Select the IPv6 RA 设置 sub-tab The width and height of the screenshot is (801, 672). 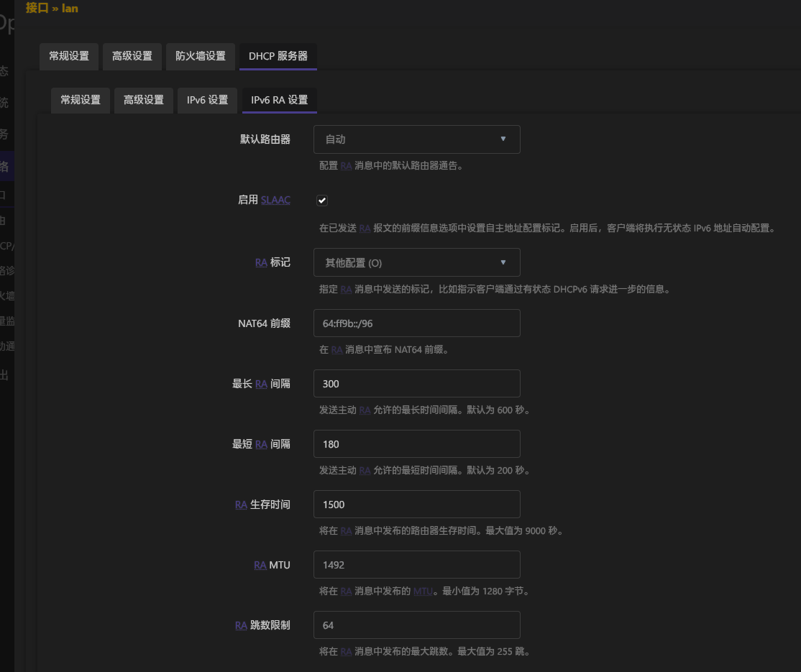pyautogui.click(x=280, y=101)
